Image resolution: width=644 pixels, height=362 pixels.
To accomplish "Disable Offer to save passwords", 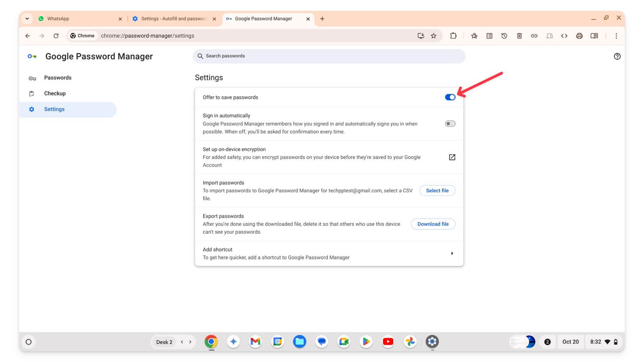I will [x=449, y=97].
